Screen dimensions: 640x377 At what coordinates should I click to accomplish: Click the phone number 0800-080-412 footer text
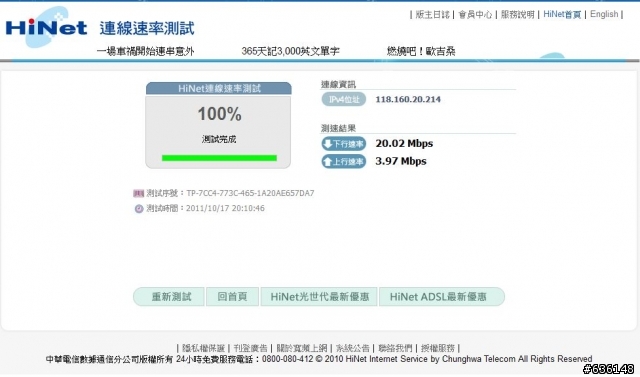coord(287,359)
